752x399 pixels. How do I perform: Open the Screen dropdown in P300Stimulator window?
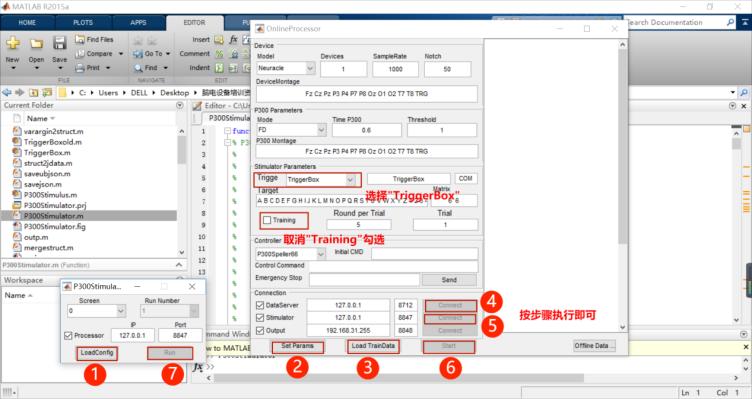[96, 311]
